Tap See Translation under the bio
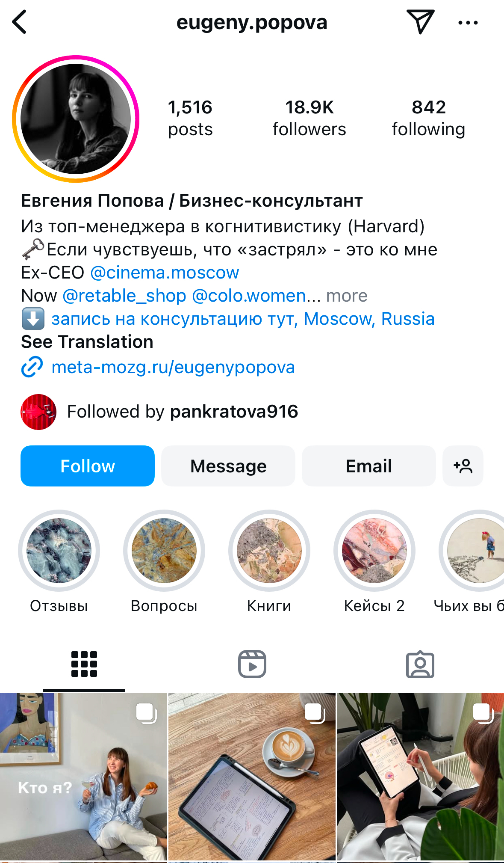This screenshot has height=863, width=504. point(87,342)
